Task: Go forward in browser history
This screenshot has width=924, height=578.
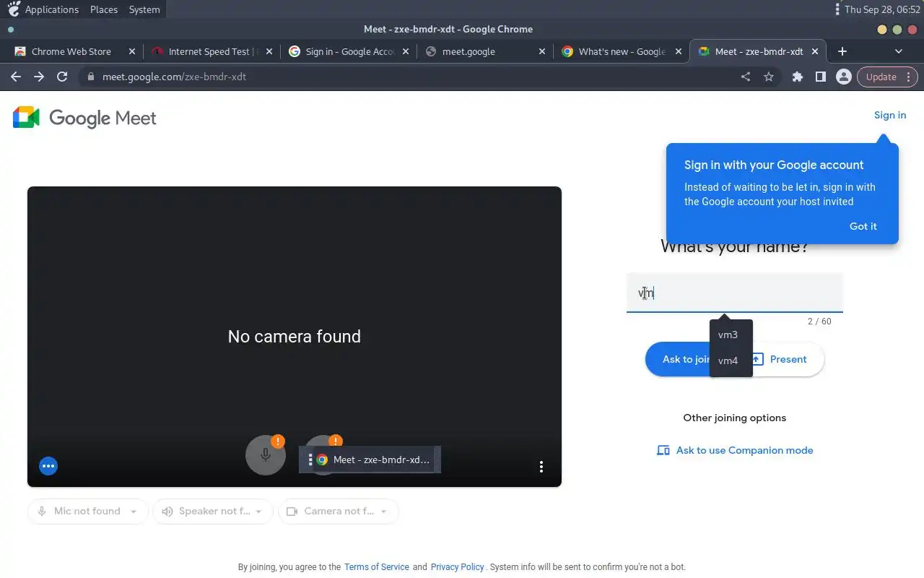Action: click(x=39, y=77)
